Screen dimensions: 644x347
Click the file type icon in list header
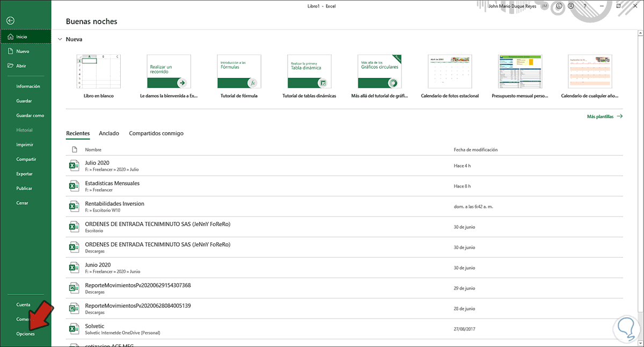74,150
